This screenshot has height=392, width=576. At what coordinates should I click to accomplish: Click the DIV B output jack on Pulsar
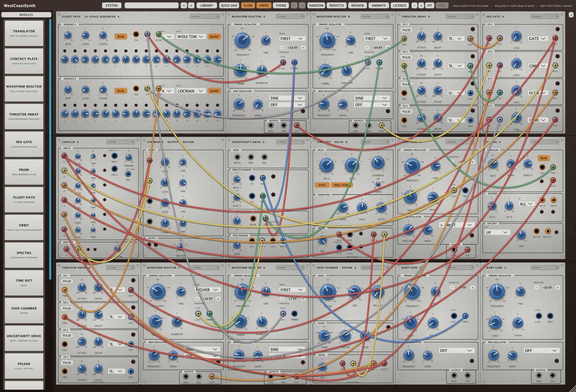553,200
